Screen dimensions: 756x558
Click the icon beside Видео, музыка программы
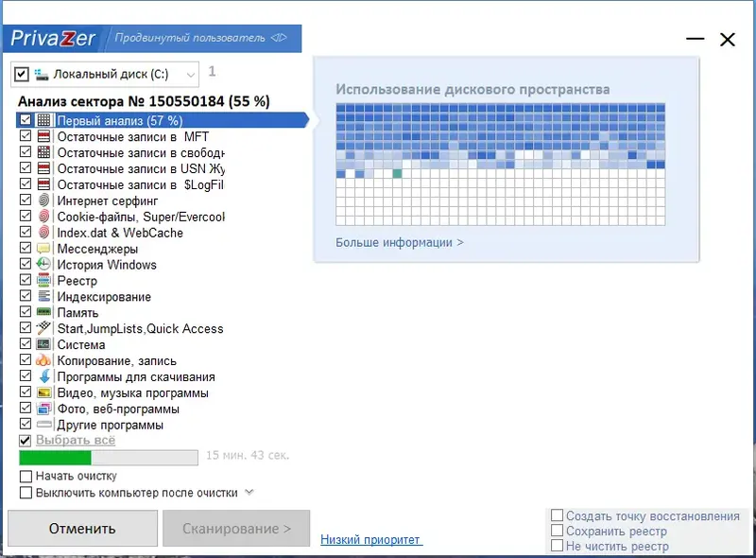point(43,392)
